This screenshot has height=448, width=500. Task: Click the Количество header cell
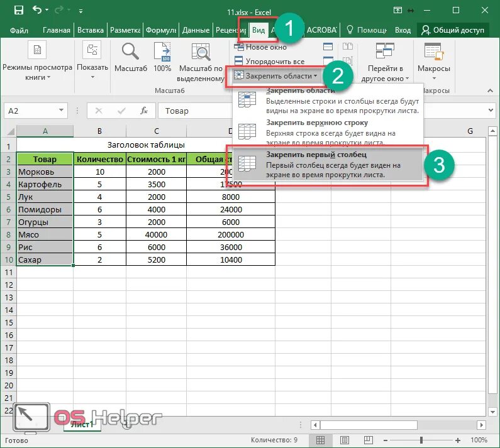coord(100,159)
